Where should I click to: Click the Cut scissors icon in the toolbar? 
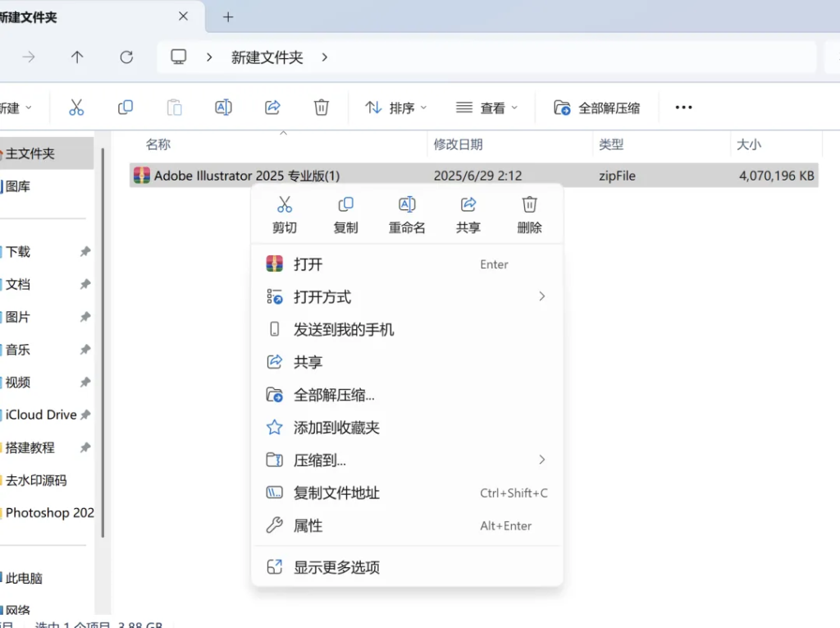pyautogui.click(x=76, y=108)
